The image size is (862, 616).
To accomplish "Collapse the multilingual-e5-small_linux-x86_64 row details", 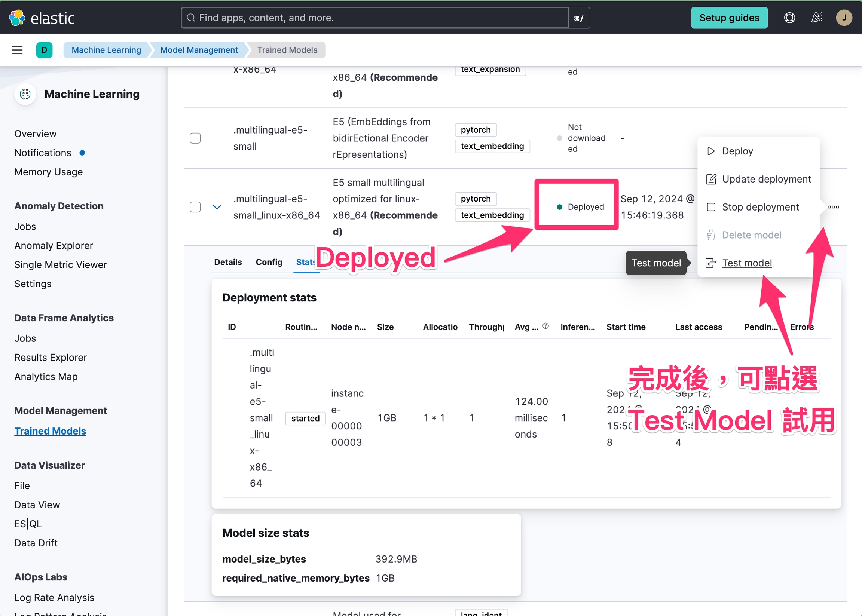I will coord(217,207).
